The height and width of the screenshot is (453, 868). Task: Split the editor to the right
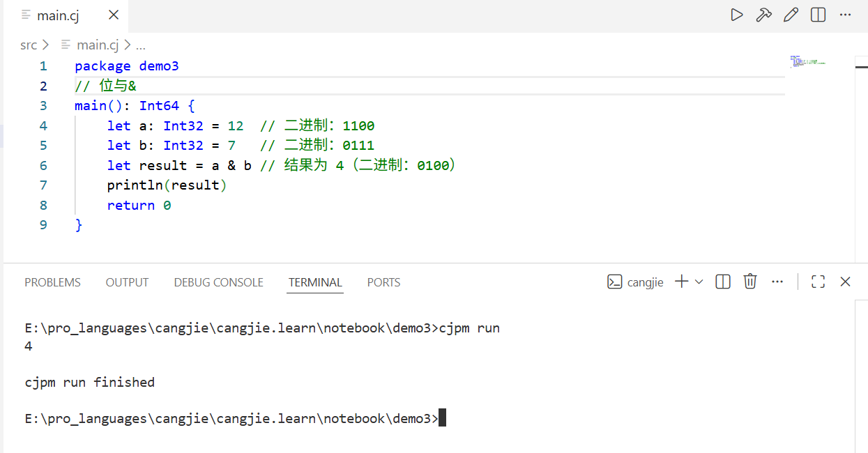tap(818, 15)
